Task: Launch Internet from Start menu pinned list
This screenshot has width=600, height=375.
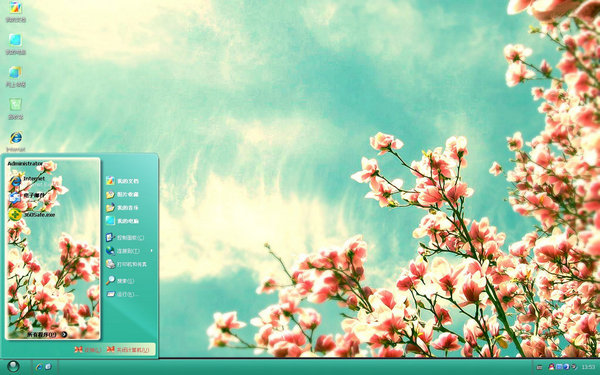Action: pyautogui.click(x=28, y=181)
